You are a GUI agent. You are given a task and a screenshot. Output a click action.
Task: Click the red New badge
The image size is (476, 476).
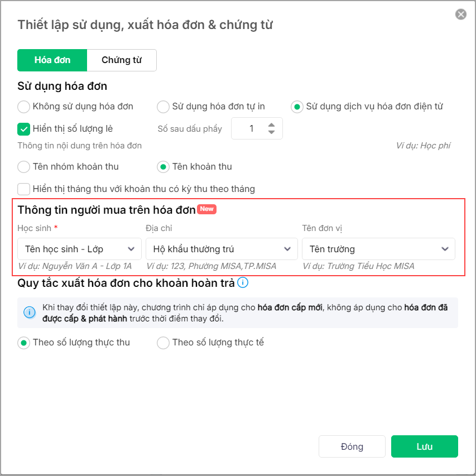click(x=206, y=209)
